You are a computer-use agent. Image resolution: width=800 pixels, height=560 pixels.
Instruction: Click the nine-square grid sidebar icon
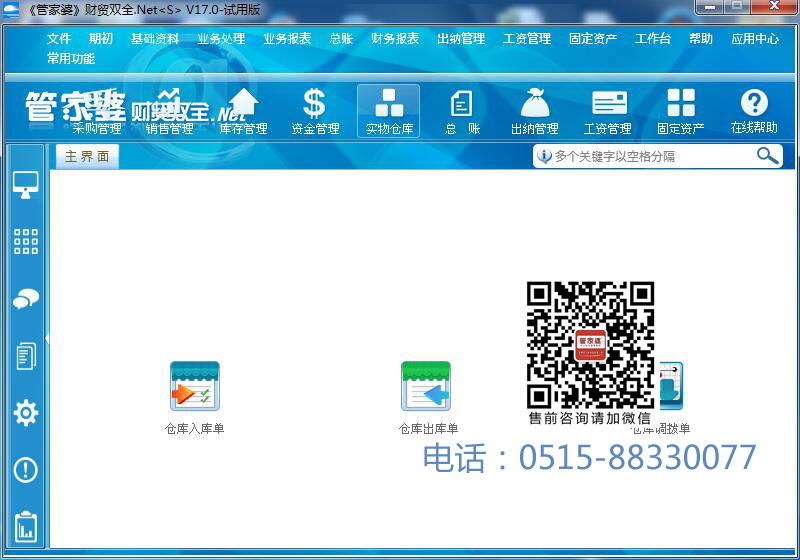click(x=26, y=241)
